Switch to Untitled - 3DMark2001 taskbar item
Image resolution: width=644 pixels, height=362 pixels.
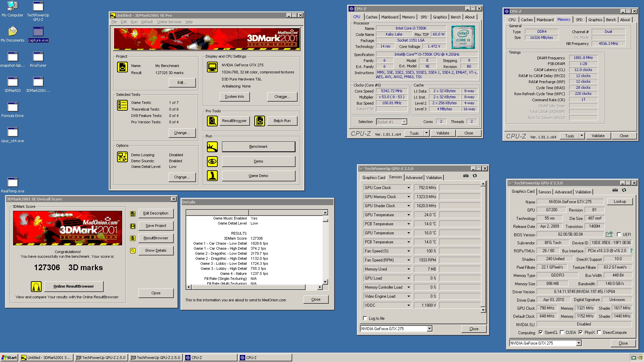click(46, 358)
